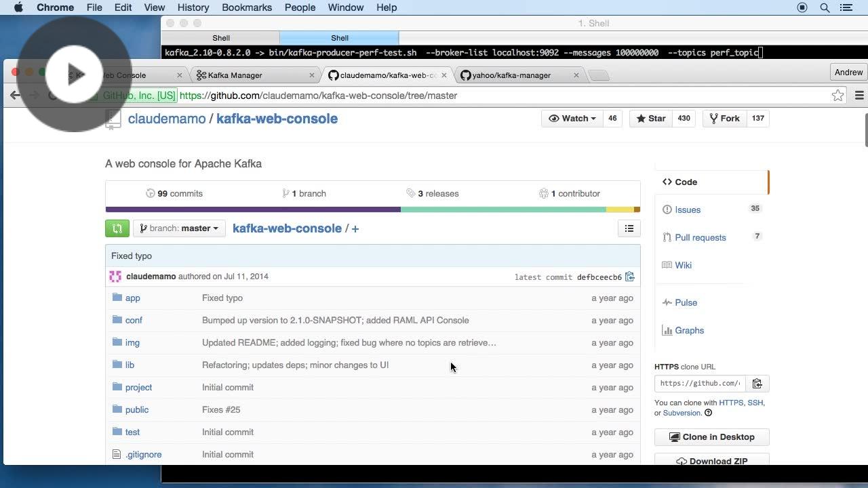
Task: Click the video play button overlay
Action: 74,74
